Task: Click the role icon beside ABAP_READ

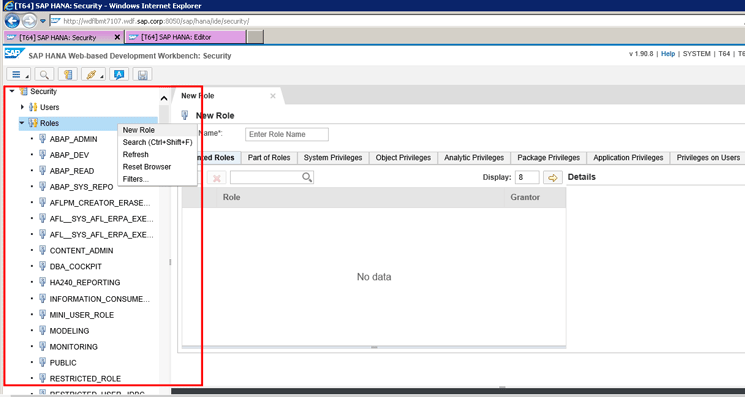Action: [x=42, y=170]
